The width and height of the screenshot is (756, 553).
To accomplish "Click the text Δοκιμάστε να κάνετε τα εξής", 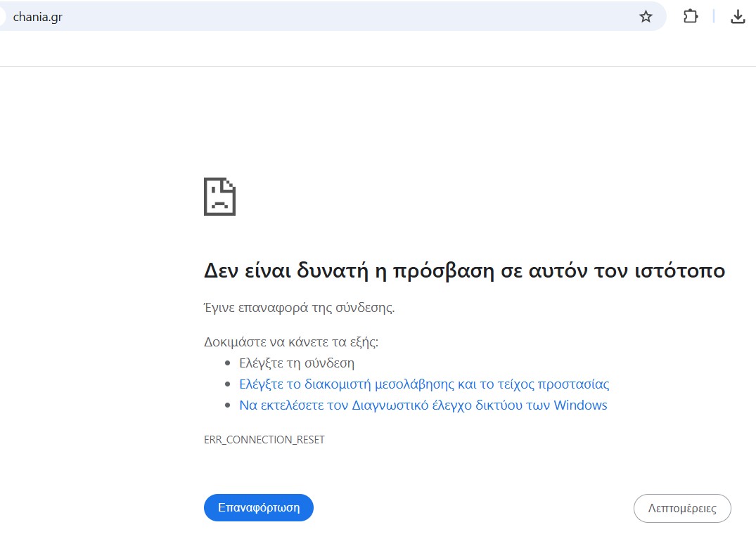I will [291, 342].
